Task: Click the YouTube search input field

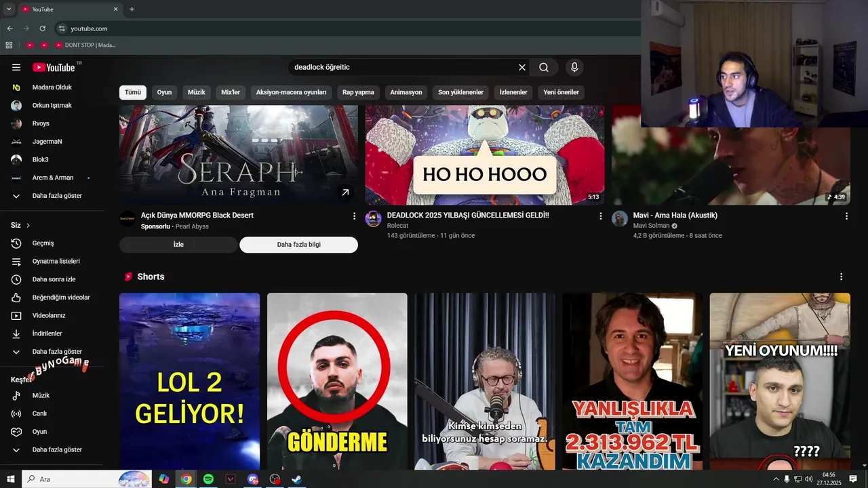Action: coord(403,67)
